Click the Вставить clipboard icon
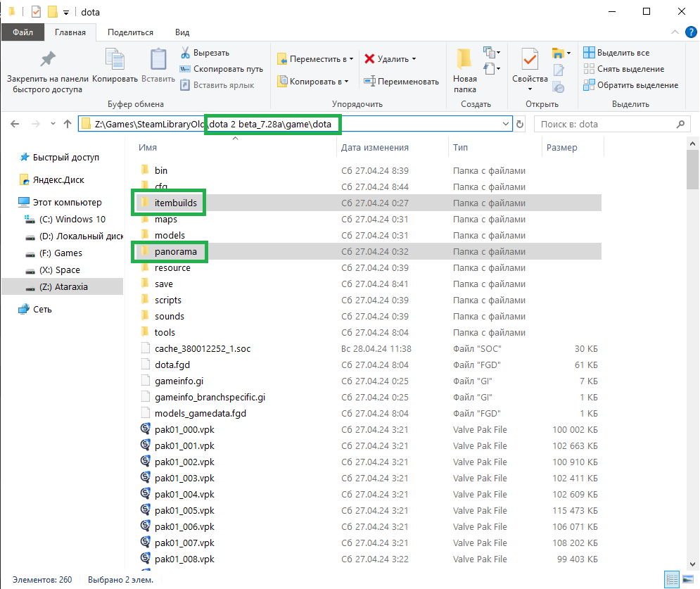This screenshot has height=589, width=700. 158,65
